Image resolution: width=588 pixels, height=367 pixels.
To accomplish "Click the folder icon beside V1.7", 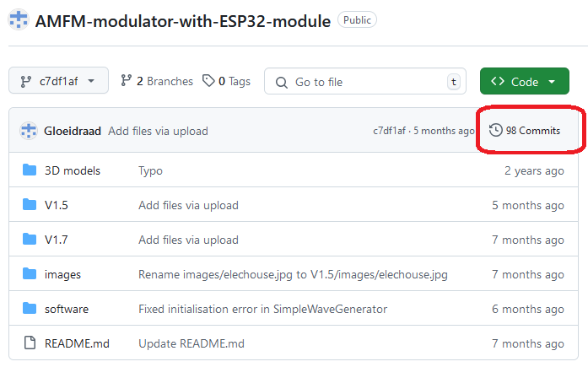I will [30, 239].
